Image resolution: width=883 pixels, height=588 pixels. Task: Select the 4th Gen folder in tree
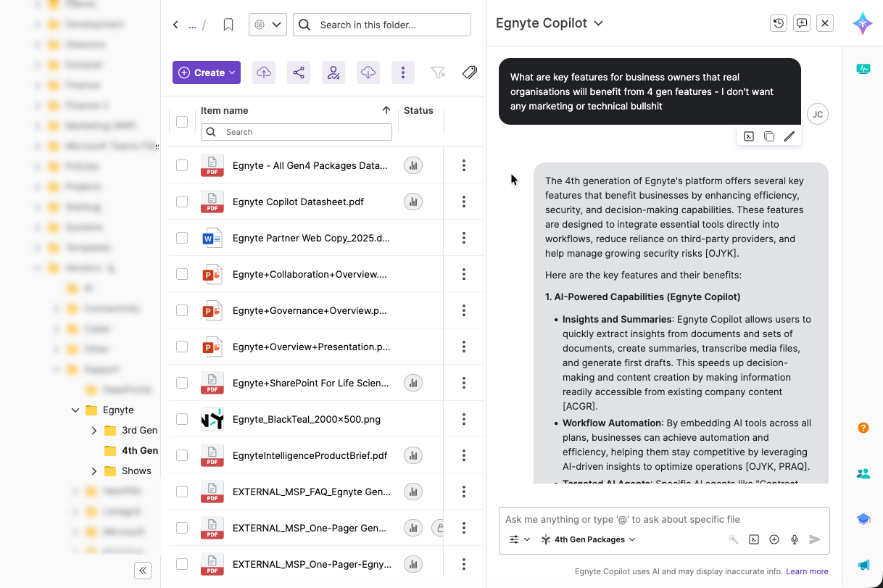pos(140,450)
